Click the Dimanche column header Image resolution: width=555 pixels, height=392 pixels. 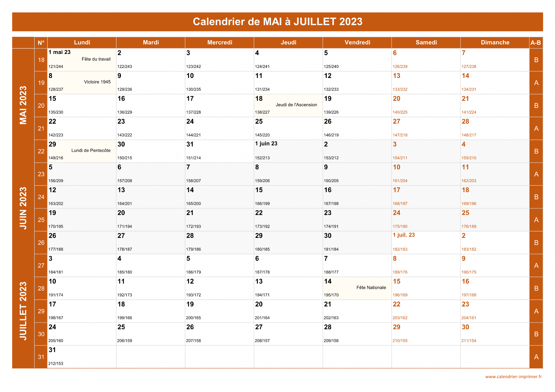pos(495,43)
